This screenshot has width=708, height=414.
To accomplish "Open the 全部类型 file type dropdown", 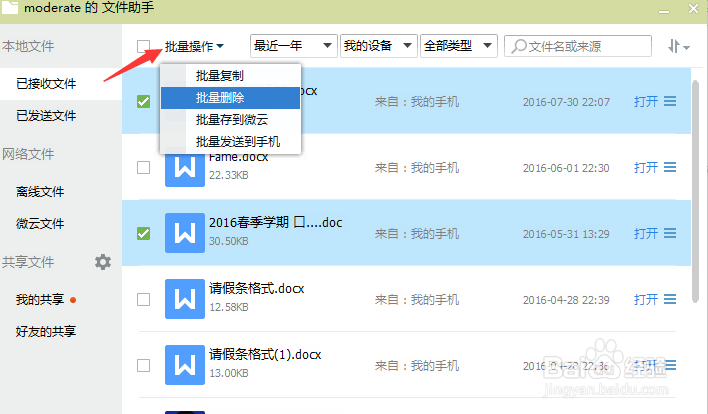I will coord(459,46).
